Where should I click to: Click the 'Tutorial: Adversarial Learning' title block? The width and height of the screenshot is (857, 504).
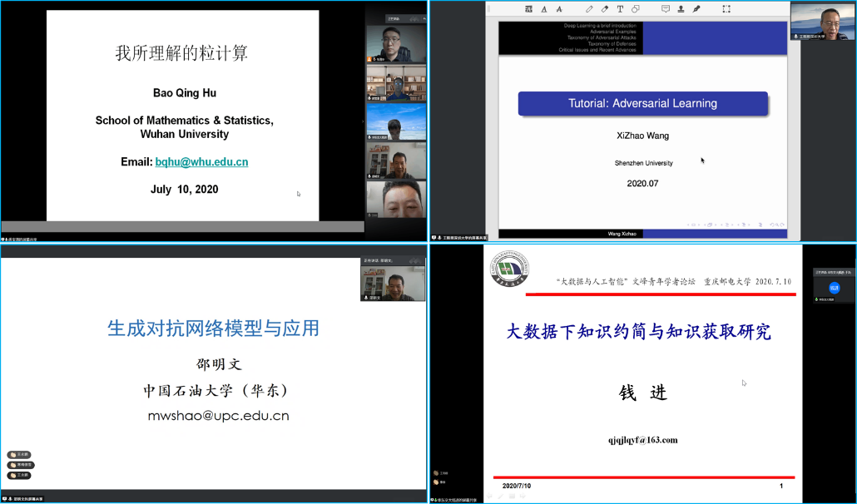pyautogui.click(x=642, y=103)
